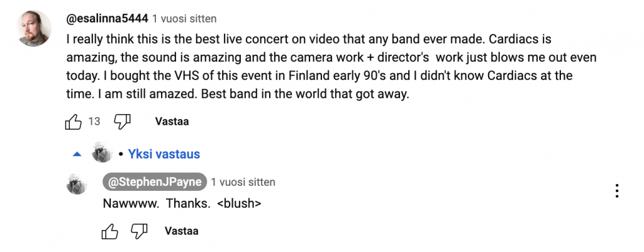The height and width of the screenshot is (252, 644).
Task: Collapse replies with the blue arrow
Action: 77,154
